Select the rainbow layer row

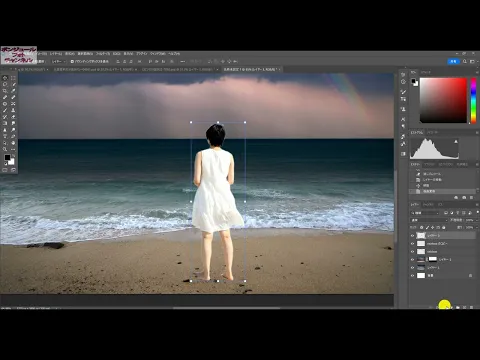[x=442, y=251]
